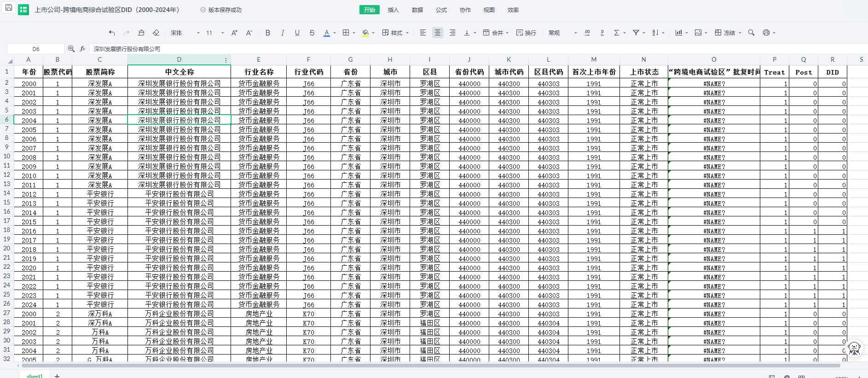The image size is (868, 378).
Task: Open the 冻结 freeze dropdown
Action: tap(728, 33)
